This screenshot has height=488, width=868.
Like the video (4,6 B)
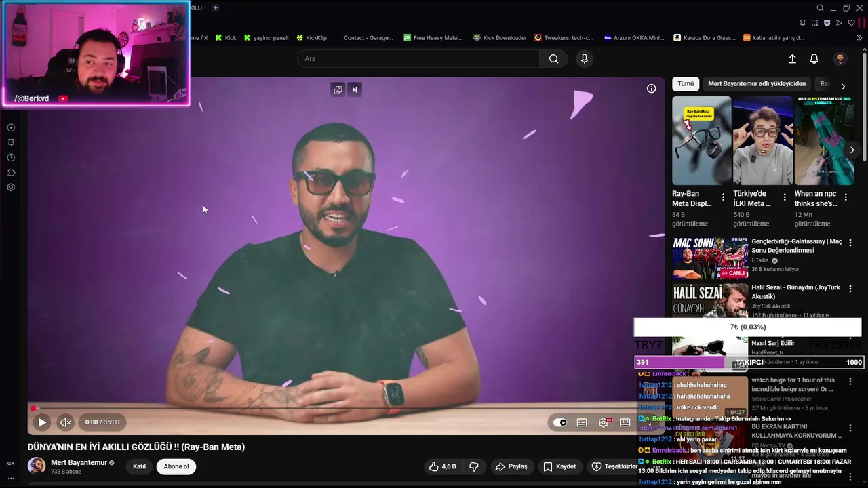tap(443, 466)
